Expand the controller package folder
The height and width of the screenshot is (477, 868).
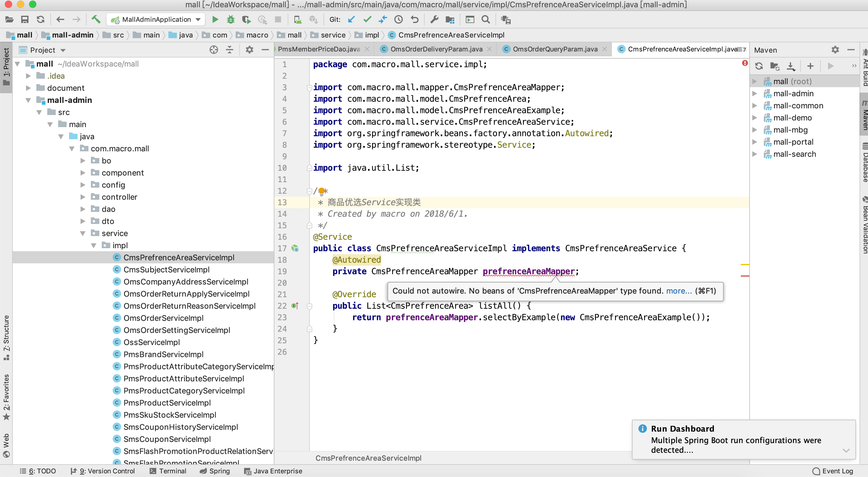point(83,197)
